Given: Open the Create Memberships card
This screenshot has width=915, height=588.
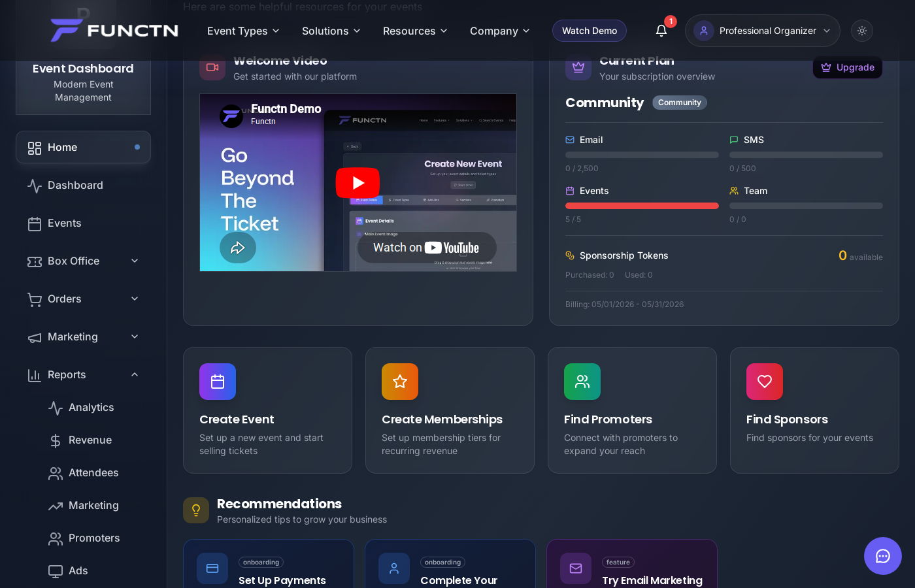Looking at the screenshot, I should pyautogui.click(x=450, y=410).
